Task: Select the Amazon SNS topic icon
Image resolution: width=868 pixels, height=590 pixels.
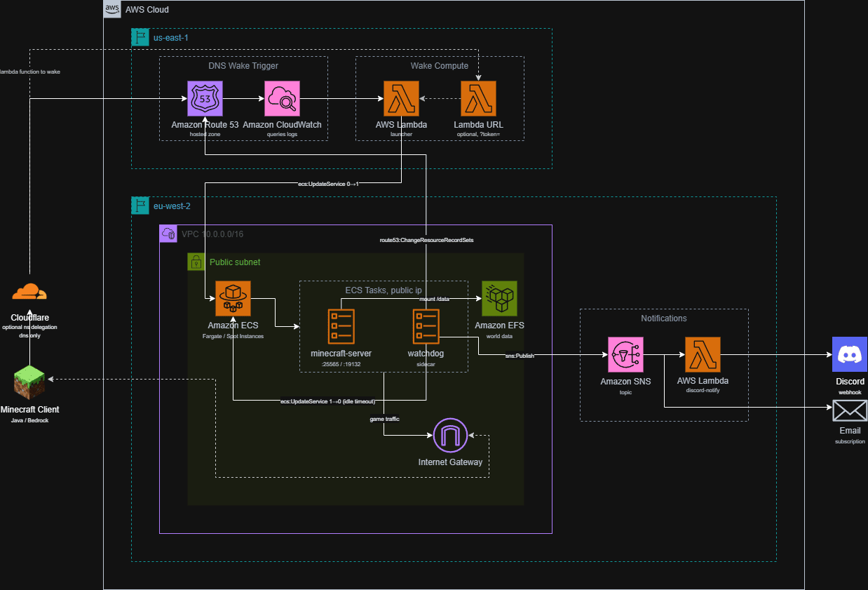Action: [625, 355]
